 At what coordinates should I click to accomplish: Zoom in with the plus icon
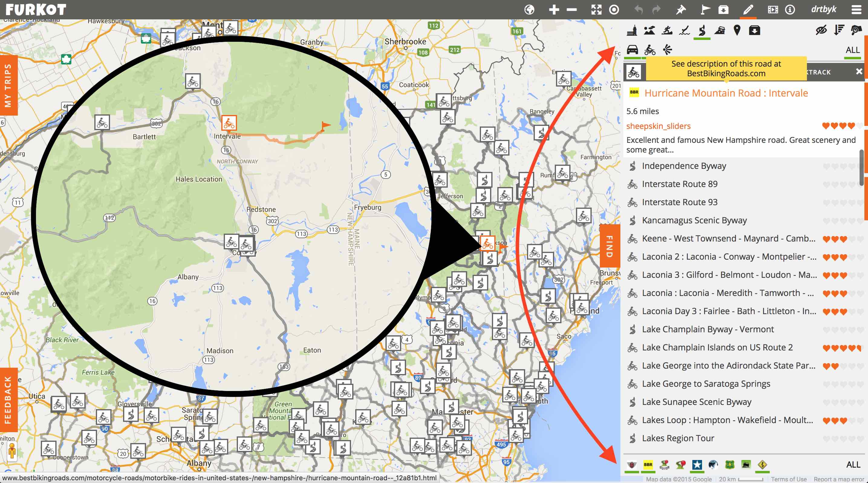554,10
